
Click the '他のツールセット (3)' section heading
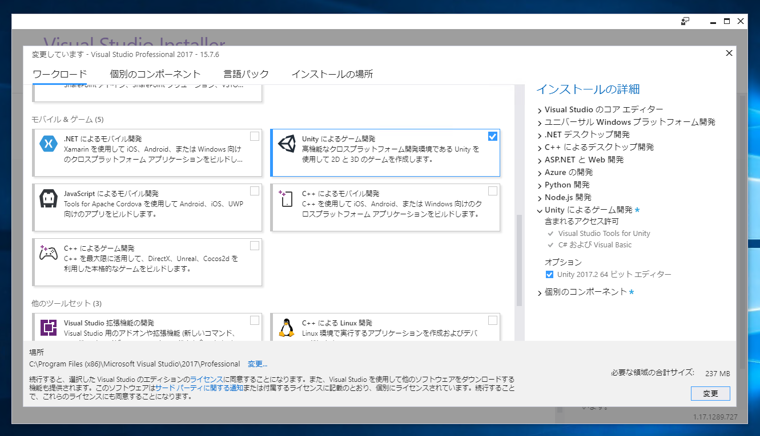click(x=66, y=303)
